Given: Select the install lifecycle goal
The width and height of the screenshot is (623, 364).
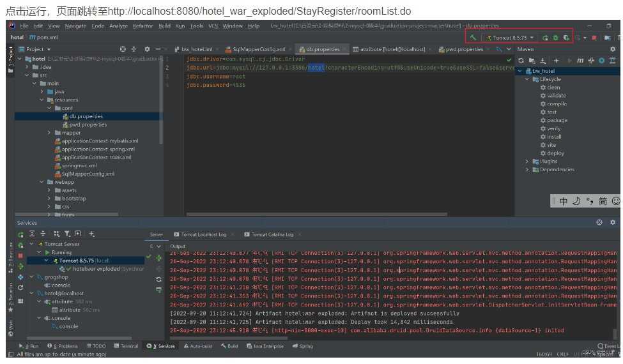Looking at the screenshot, I should pos(551,137).
